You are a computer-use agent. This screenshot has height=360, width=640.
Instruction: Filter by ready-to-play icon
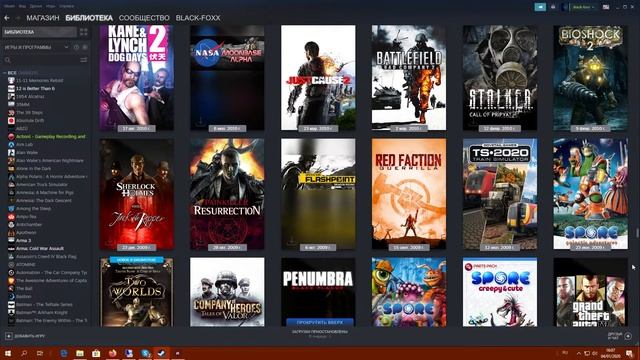point(84,47)
